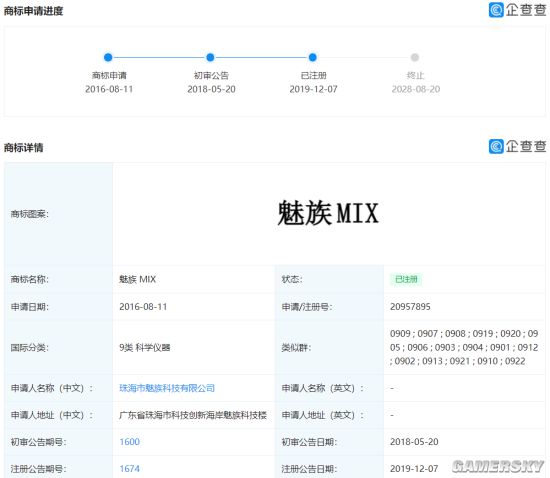Image resolution: width=550 pixels, height=478 pixels.
Task: Click the 商标申请 timeline dot
Action: 108,57
